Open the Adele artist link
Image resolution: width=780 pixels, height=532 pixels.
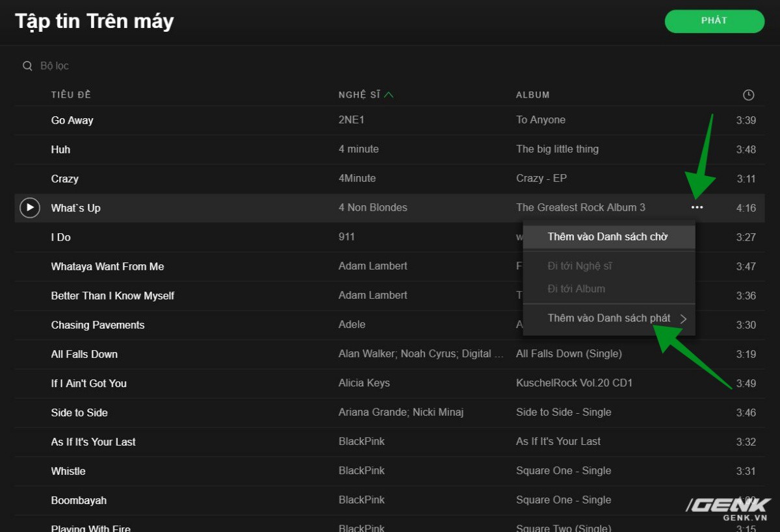pos(352,324)
